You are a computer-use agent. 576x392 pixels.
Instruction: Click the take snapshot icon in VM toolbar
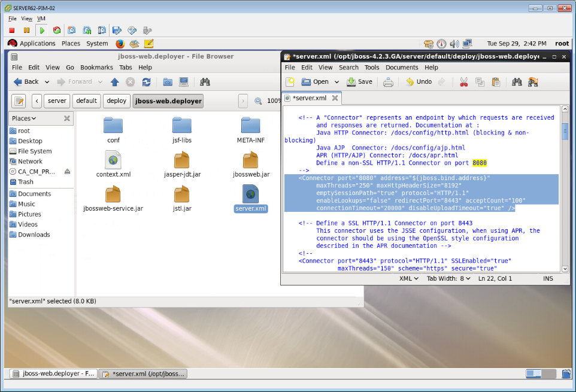tap(72, 31)
